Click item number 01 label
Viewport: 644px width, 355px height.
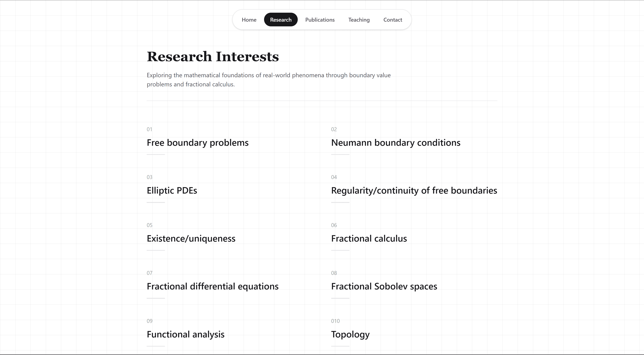[x=150, y=129]
